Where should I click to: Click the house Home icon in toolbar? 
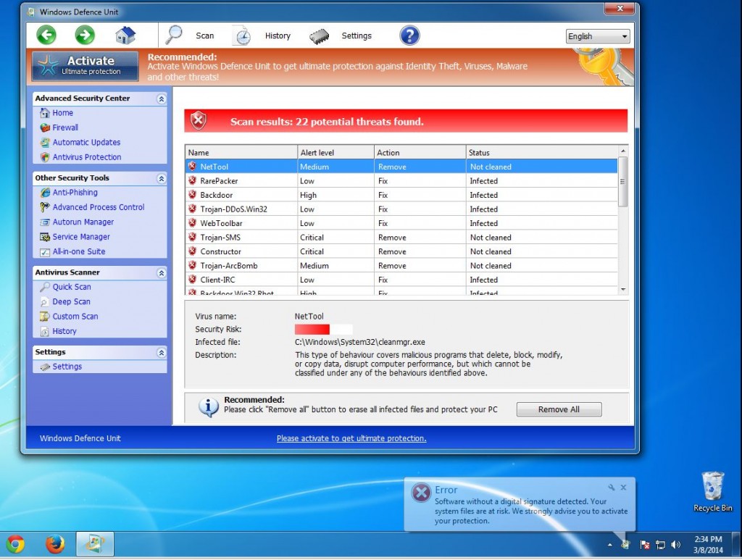[125, 35]
